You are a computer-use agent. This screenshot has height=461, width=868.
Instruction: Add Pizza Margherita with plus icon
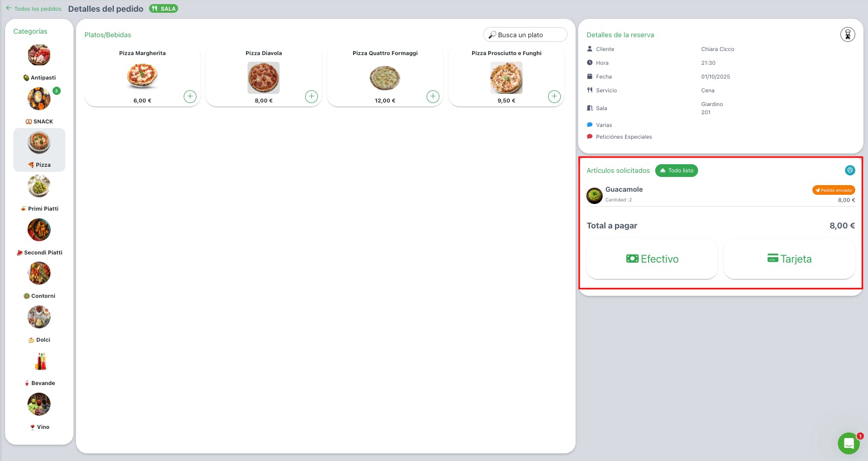190,96
